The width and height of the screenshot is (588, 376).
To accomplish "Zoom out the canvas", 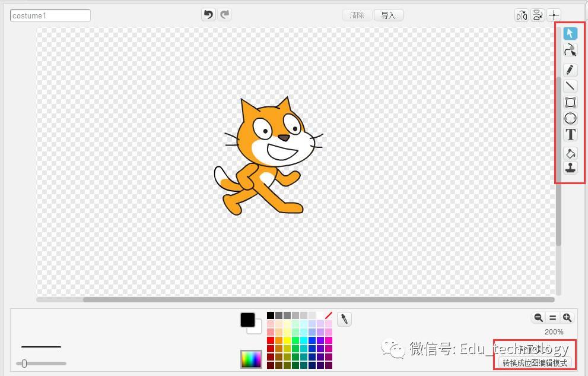I will click(538, 318).
